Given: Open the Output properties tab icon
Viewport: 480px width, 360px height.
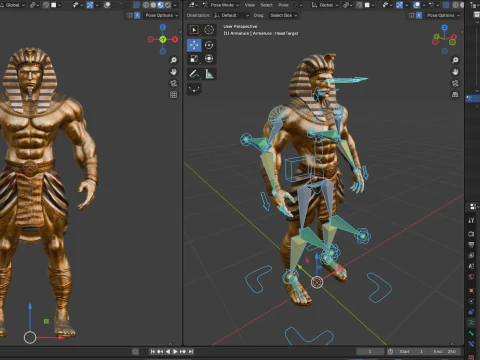Looking at the screenshot, I should (x=471, y=245).
